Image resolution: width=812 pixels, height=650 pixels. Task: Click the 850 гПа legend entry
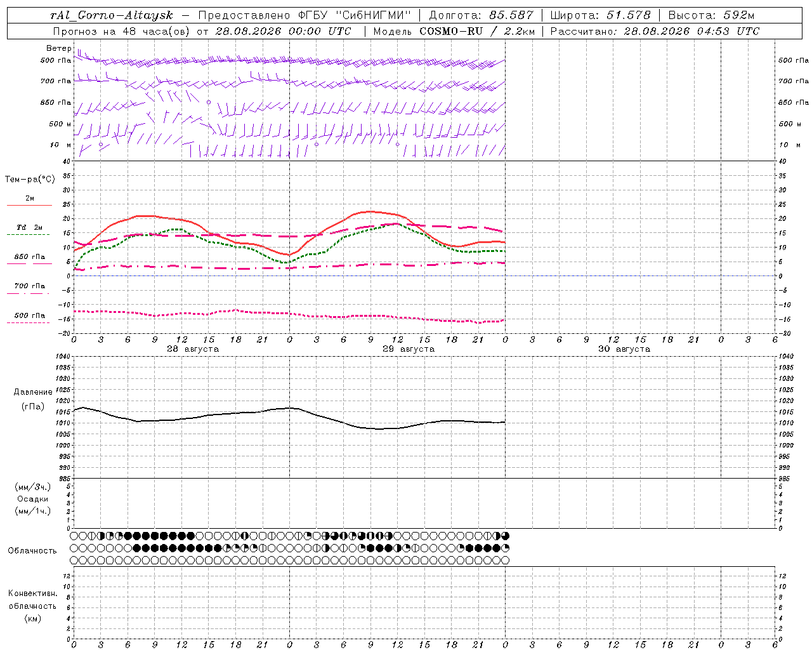29,258
